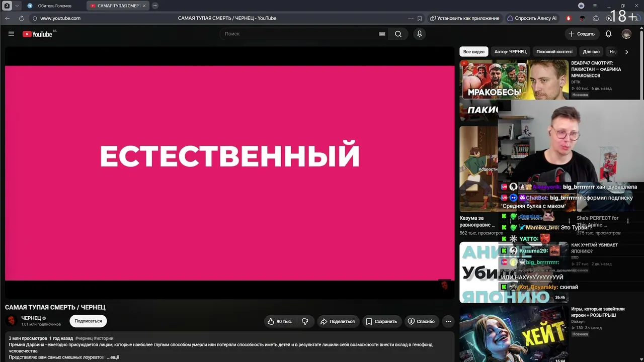The width and height of the screenshot is (644, 362).
Task: Open КАК Х*НТАЙ УБИВАЕТ ЯПОНИЮ? title
Action: click(x=594, y=248)
